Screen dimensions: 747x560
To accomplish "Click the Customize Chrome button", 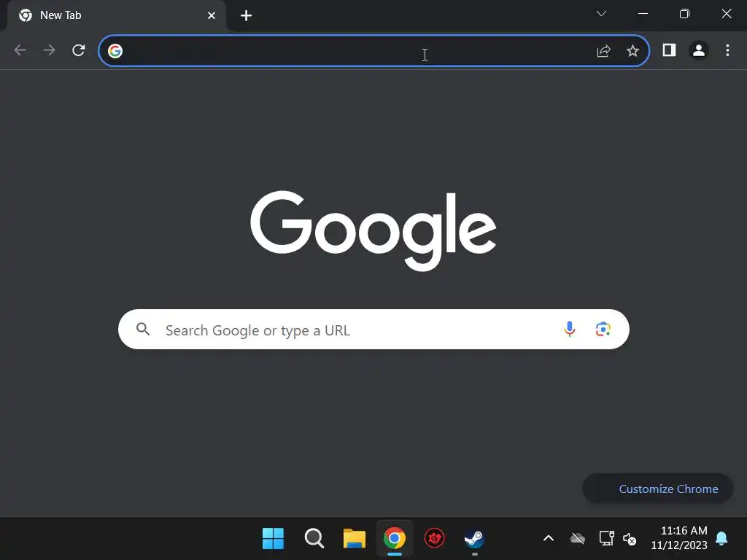I will click(658, 489).
